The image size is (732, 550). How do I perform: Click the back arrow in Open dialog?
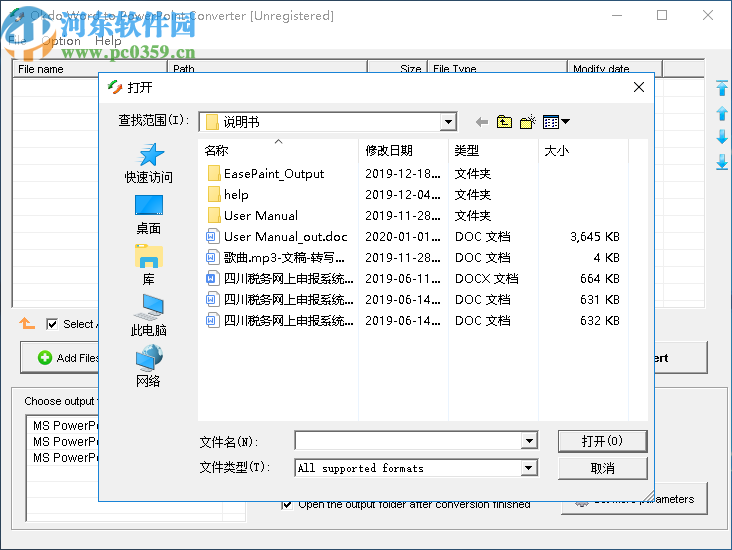481,122
